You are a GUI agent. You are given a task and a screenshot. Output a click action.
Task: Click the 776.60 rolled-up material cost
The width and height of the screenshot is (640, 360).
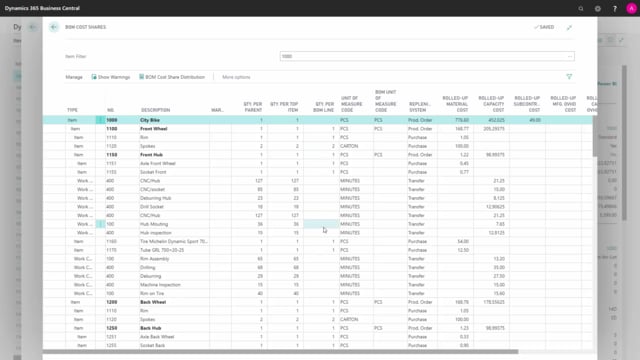pyautogui.click(x=462, y=120)
